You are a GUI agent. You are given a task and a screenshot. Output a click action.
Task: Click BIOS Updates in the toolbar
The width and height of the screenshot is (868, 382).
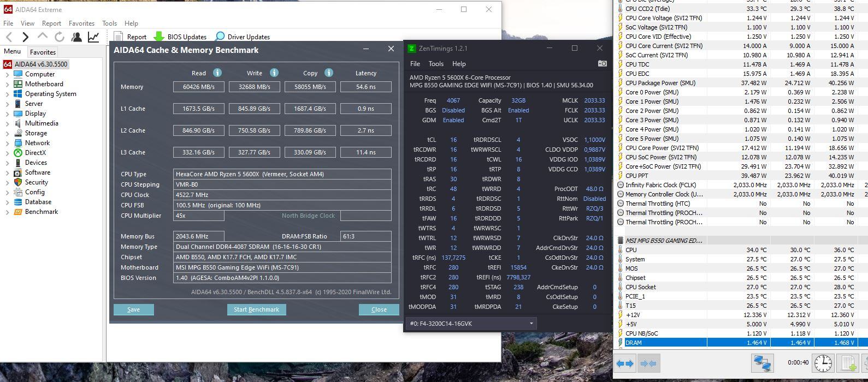click(180, 37)
